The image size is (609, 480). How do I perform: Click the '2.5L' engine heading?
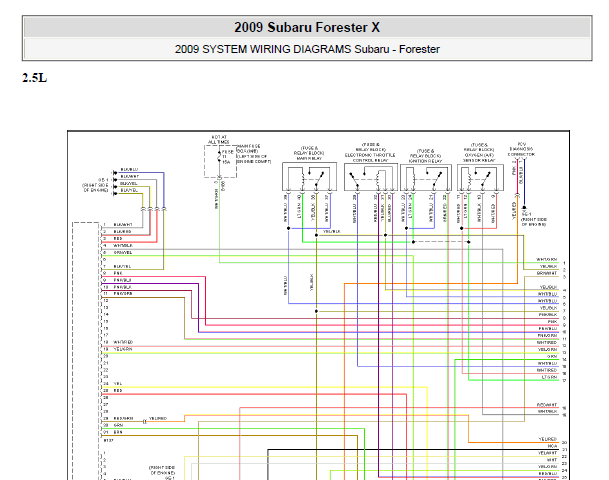(35, 78)
